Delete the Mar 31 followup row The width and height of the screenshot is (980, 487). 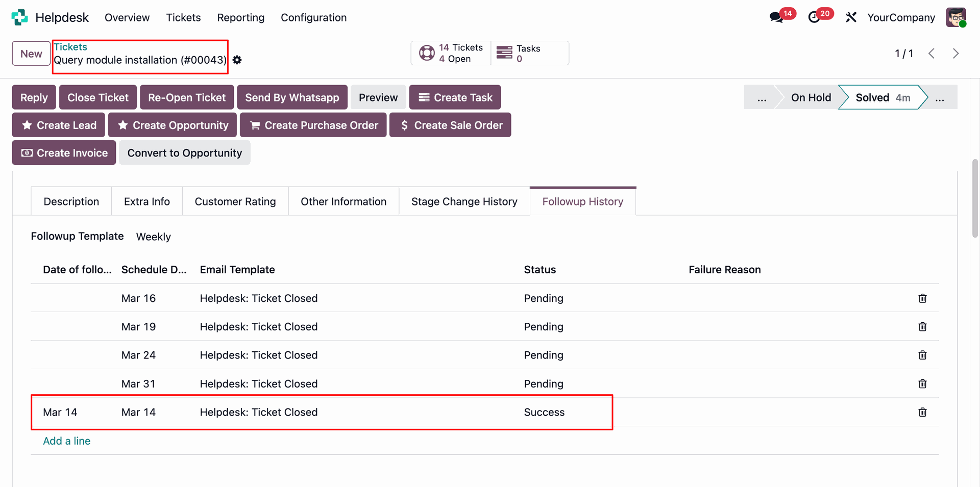point(922,384)
